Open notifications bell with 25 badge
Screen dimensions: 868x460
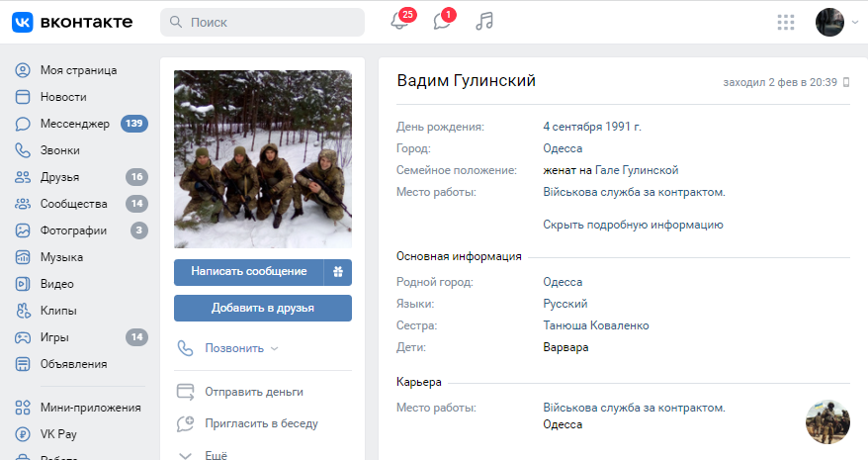(399, 22)
